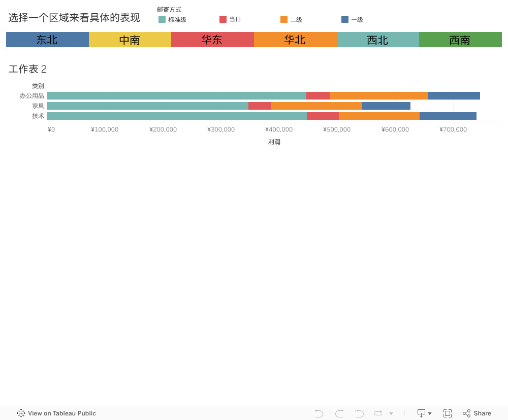
Task: Click the Tableau logo icon
Action: [21, 413]
